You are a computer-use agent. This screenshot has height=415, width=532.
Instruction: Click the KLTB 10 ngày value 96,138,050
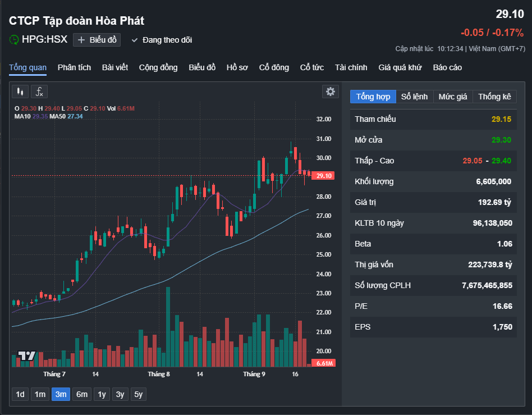point(493,223)
